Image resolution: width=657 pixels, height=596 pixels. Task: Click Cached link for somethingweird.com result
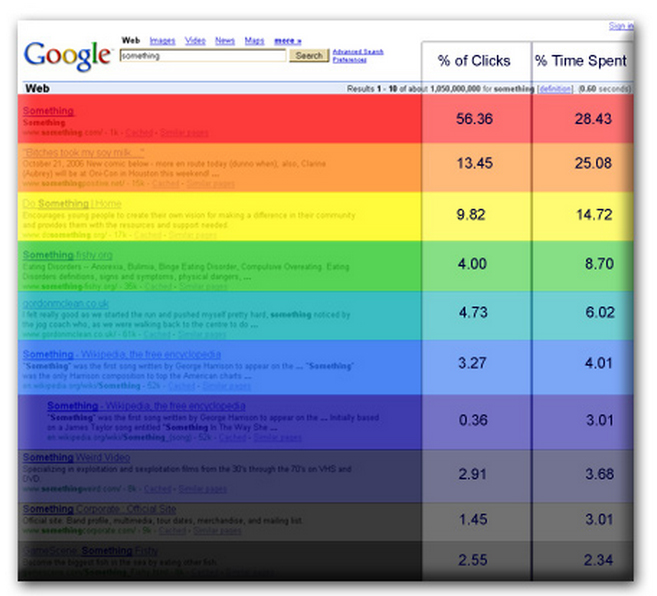(158, 489)
